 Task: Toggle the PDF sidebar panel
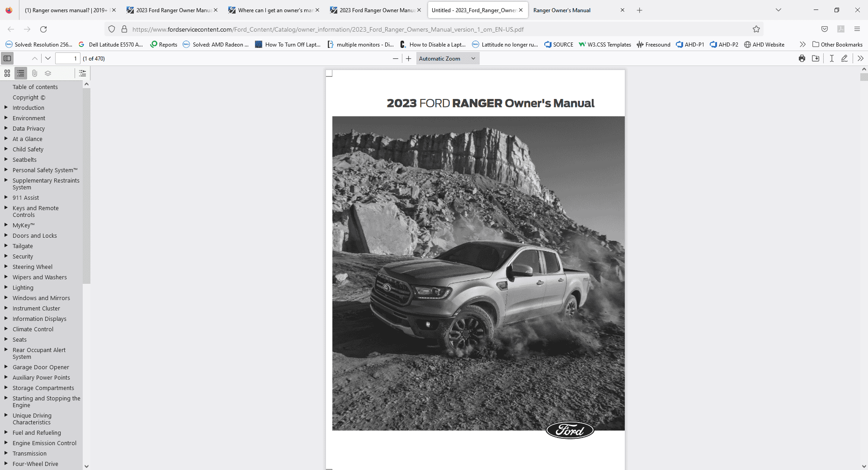(7, 58)
